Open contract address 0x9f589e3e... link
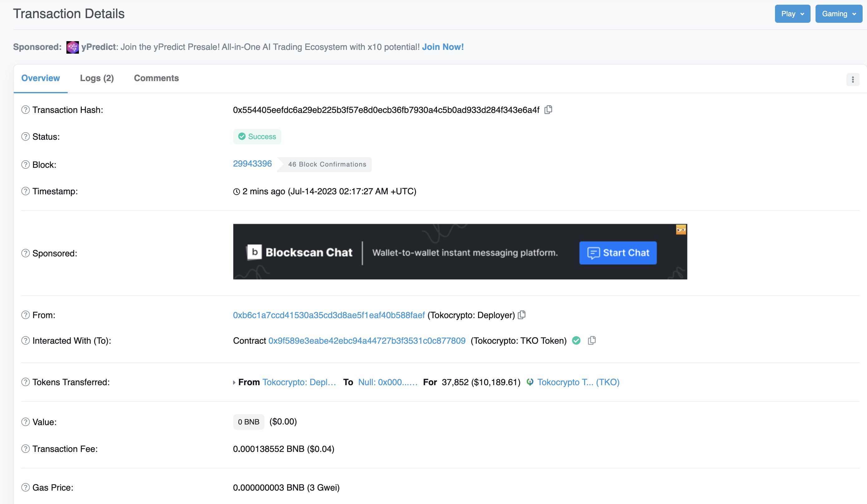This screenshot has height=504, width=867. [367, 341]
